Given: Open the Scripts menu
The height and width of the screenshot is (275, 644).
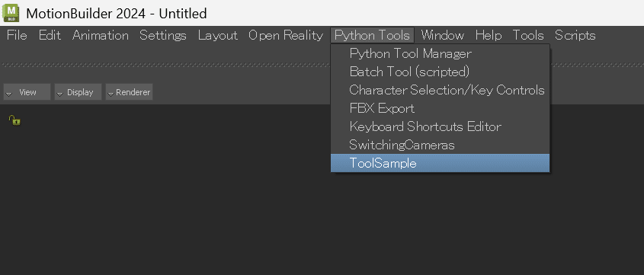Looking at the screenshot, I should click(575, 35).
